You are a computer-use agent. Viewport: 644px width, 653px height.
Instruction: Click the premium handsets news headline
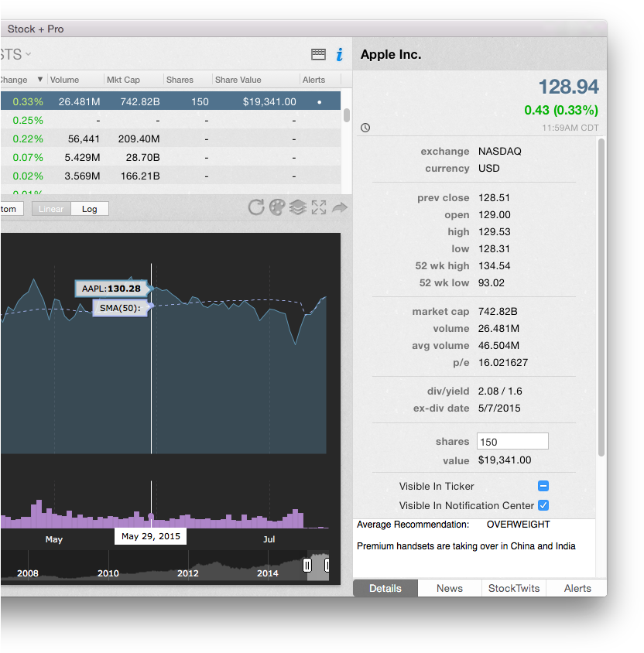point(466,546)
